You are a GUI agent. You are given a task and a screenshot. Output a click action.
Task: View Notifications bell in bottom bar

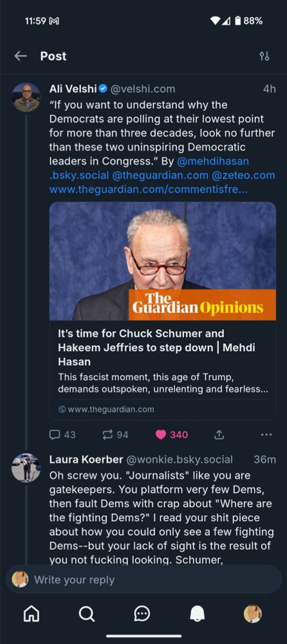(197, 614)
